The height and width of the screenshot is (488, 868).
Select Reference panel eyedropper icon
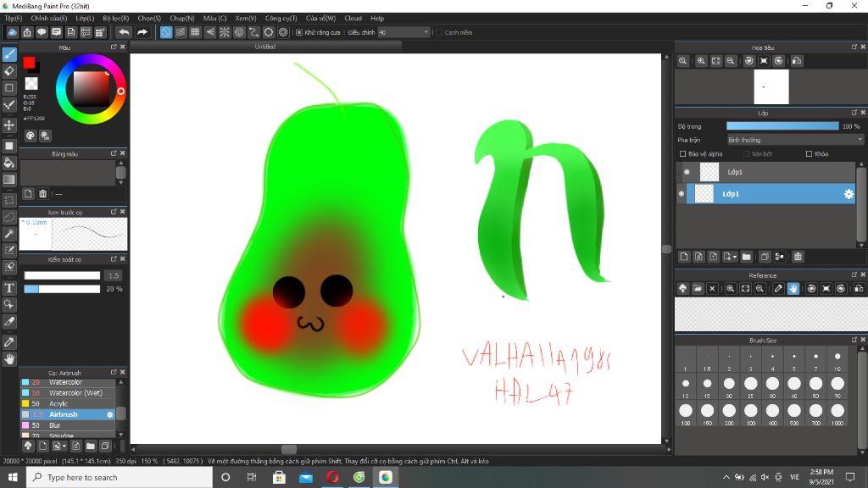pos(778,288)
